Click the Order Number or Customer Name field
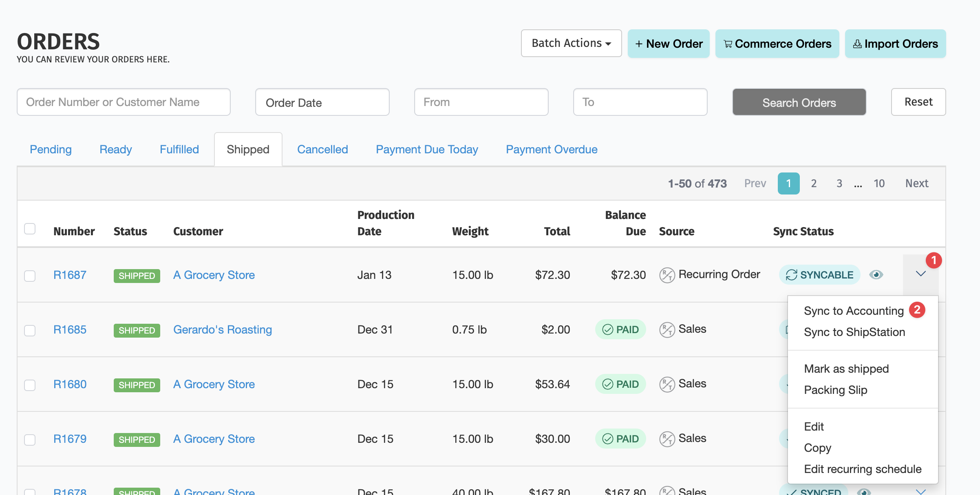Screen dimensions: 980x495 [x=124, y=102]
